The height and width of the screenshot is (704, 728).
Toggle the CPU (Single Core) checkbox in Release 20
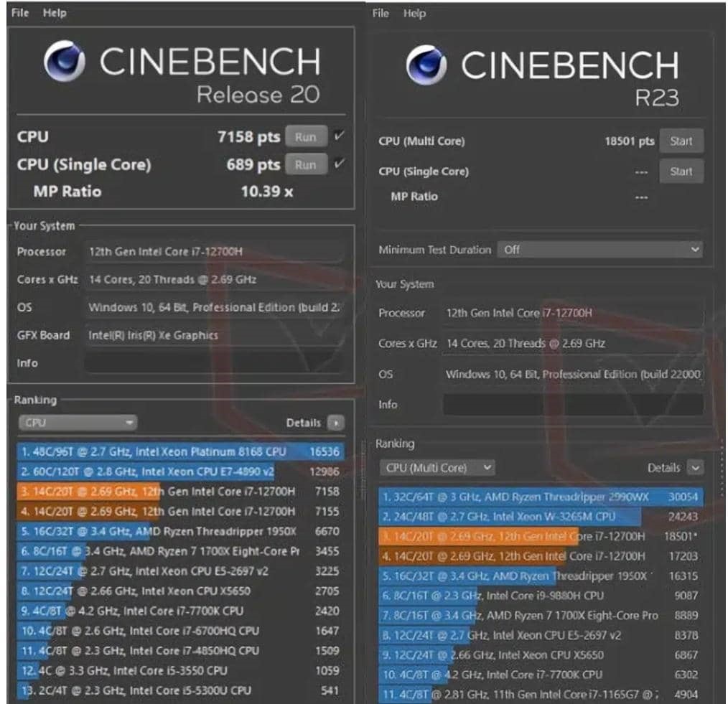tap(340, 164)
